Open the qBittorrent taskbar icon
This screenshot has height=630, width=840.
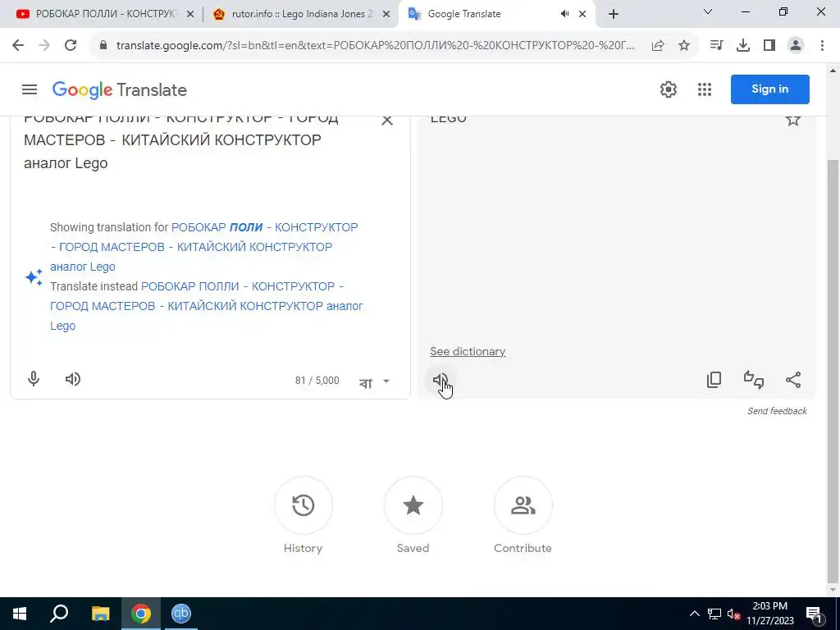(181, 614)
